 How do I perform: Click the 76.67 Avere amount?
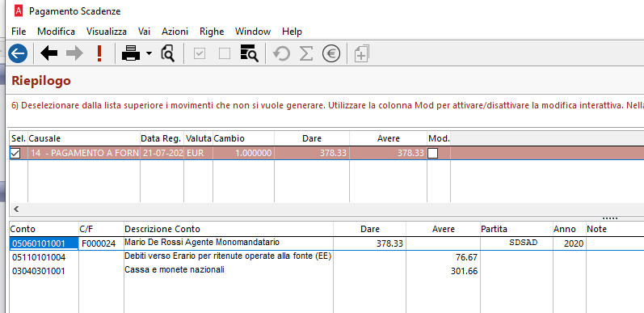466,257
